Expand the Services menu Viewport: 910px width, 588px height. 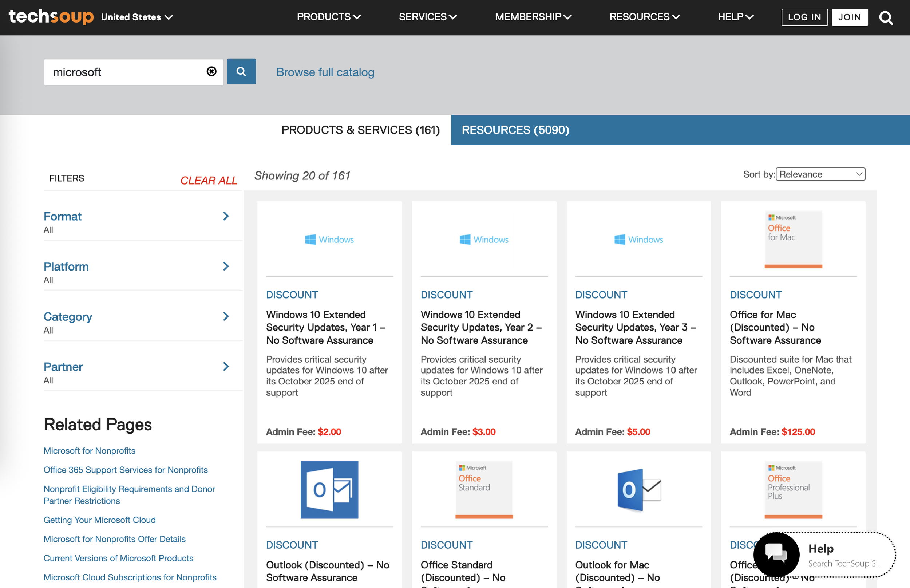(428, 17)
